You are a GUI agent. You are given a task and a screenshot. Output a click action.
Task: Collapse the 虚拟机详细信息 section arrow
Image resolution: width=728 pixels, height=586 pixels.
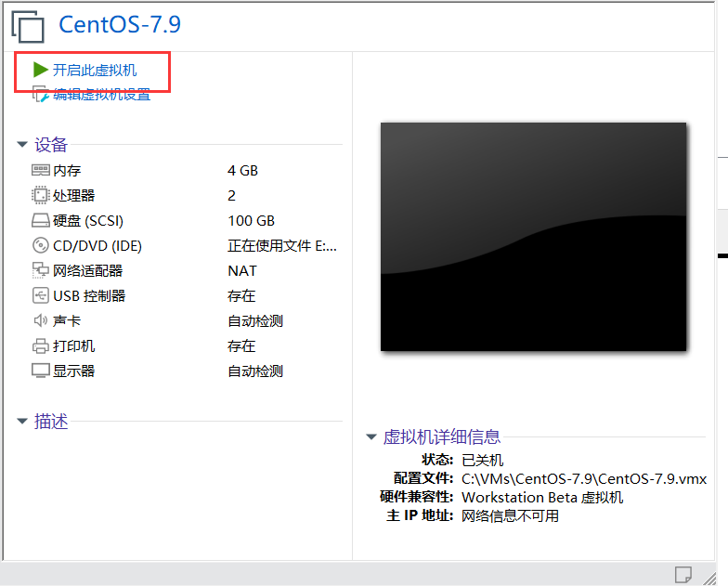click(371, 436)
